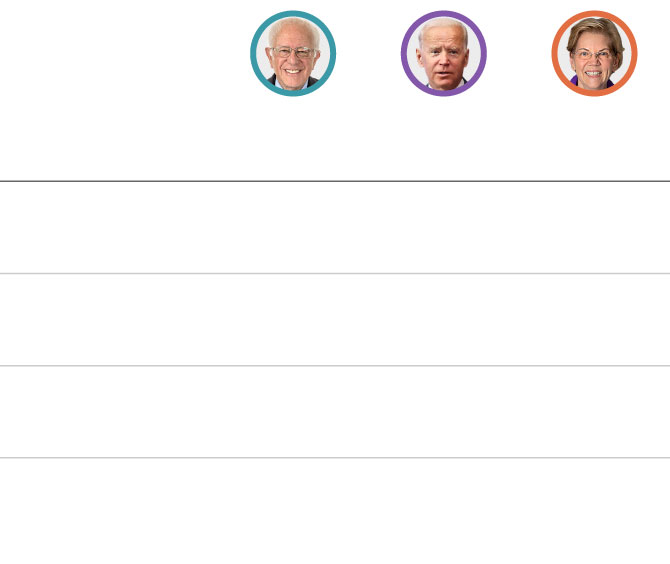
Task: Select first row cell under teal portrait
Action: coord(293,227)
